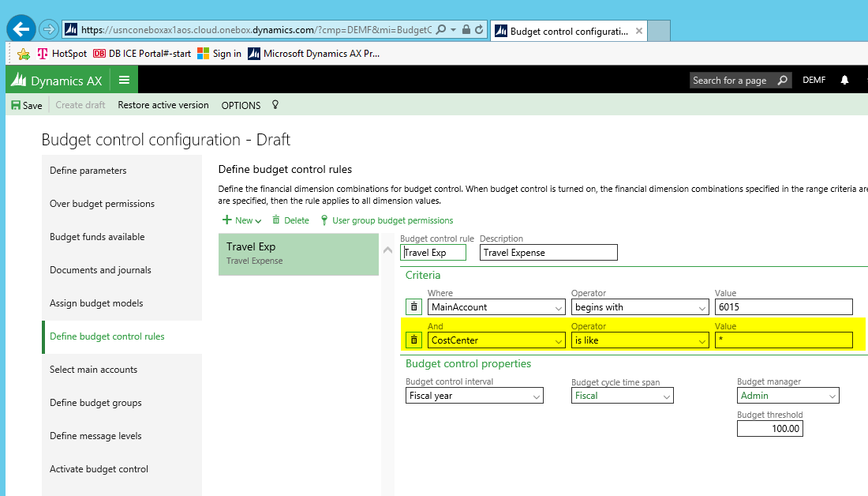Click the lightbulb icon in action bar

pos(275,105)
